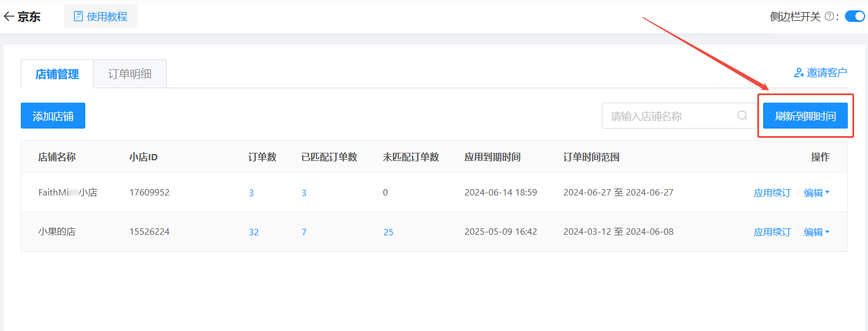Click the 添加店铺 button
This screenshot has height=331, width=868.
53,116
